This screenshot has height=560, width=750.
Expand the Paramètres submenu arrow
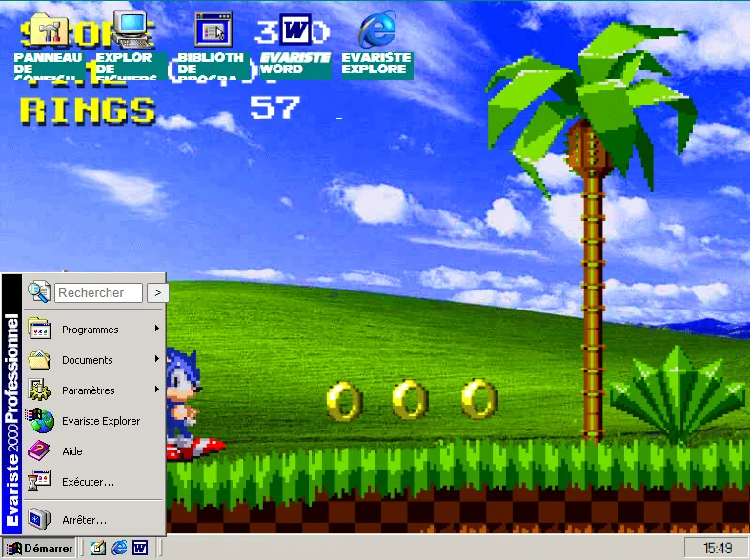click(157, 390)
